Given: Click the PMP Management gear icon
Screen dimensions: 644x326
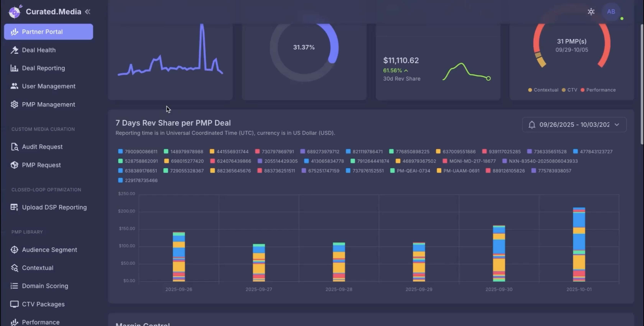Looking at the screenshot, I should tap(14, 104).
